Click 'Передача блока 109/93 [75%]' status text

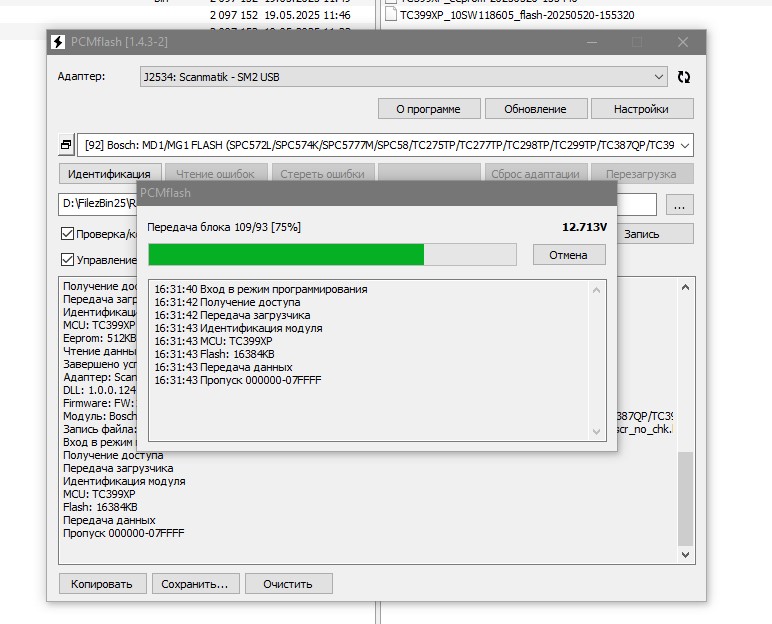(224, 227)
